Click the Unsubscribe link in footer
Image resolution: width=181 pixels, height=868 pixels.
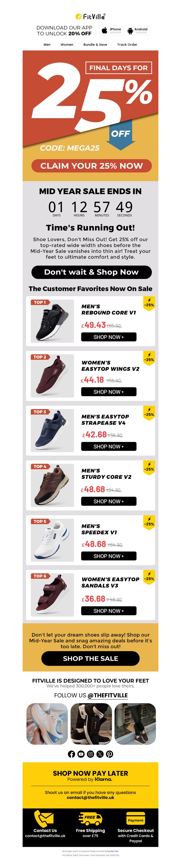pos(111,851)
